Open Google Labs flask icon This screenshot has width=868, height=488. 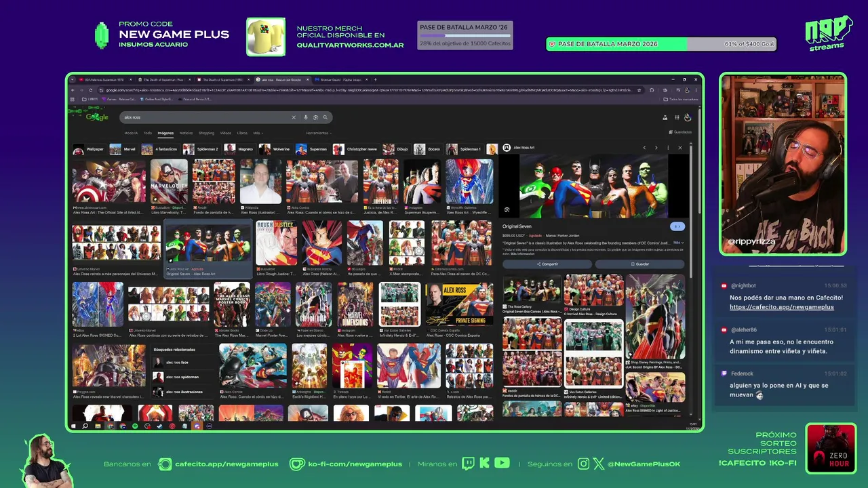(x=665, y=117)
